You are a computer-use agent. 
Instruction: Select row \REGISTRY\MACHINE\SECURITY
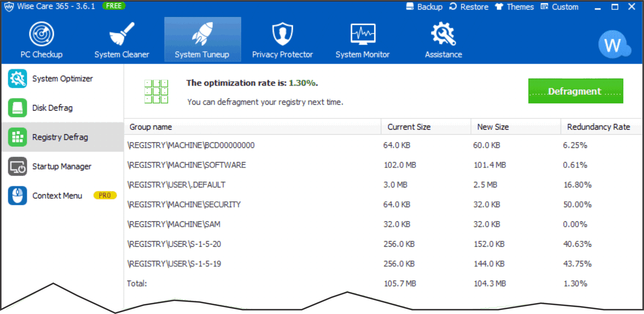tap(383, 205)
